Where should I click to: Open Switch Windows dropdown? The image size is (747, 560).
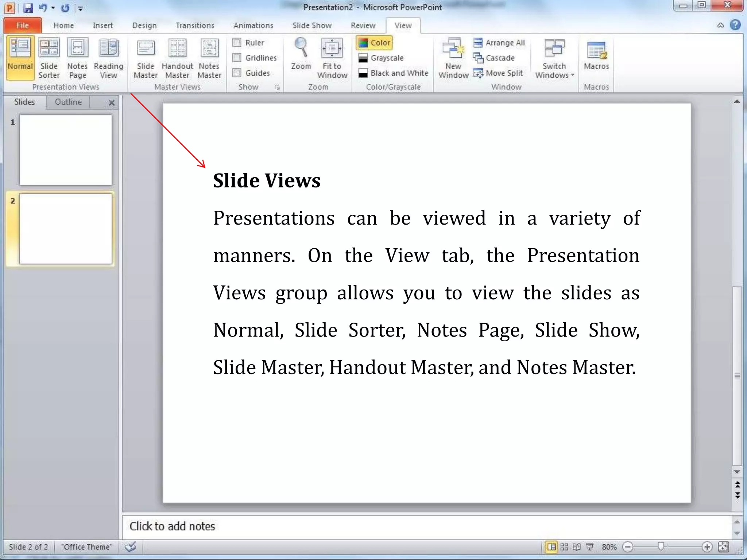(x=554, y=58)
